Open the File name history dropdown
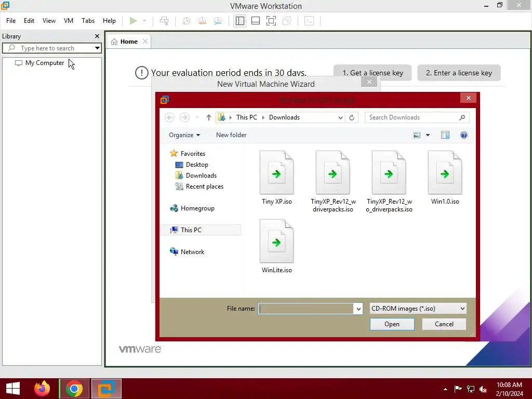 tap(358, 309)
